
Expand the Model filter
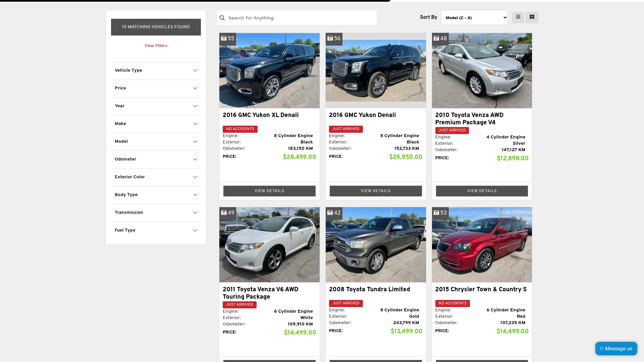156,141
